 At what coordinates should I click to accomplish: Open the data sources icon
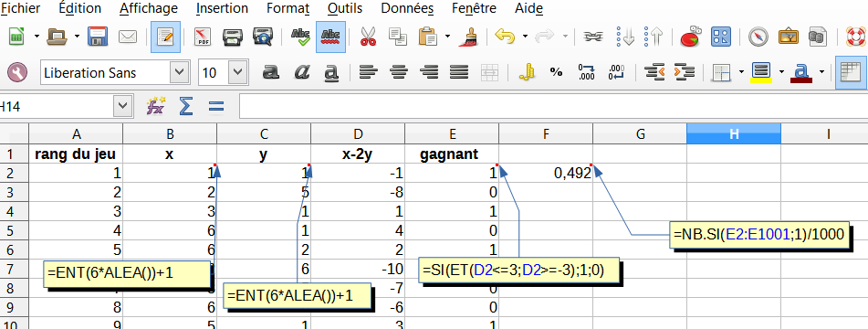pos(817,37)
